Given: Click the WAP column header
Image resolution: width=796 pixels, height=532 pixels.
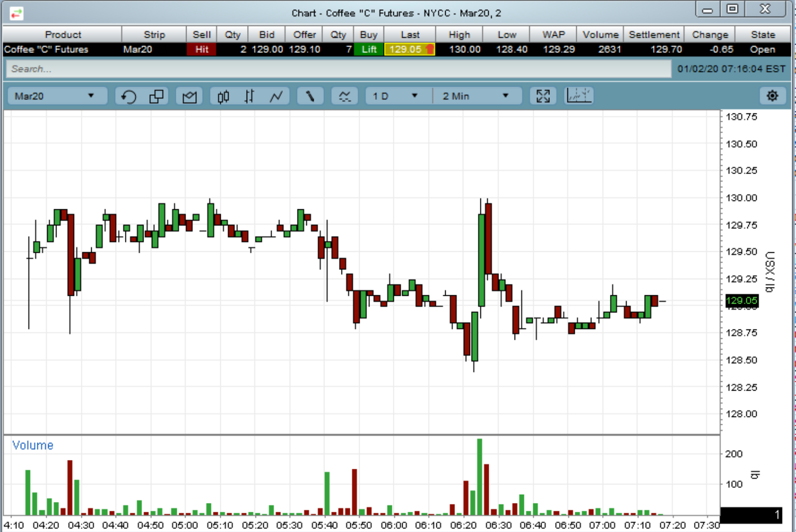Looking at the screenshot, I should (553, 35).
